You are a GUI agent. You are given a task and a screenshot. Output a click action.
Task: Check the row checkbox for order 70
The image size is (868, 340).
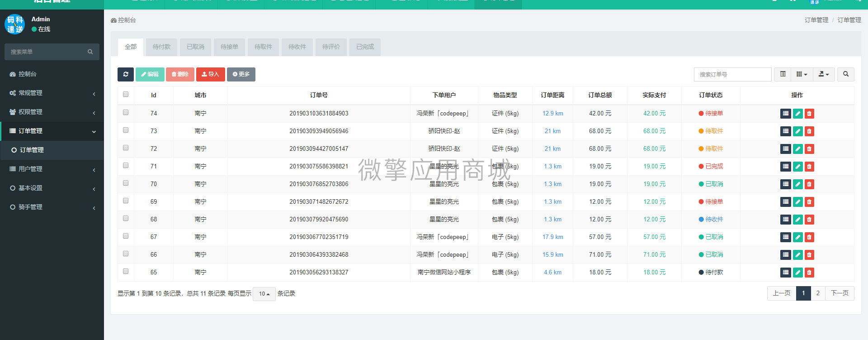tap(126, 183)
